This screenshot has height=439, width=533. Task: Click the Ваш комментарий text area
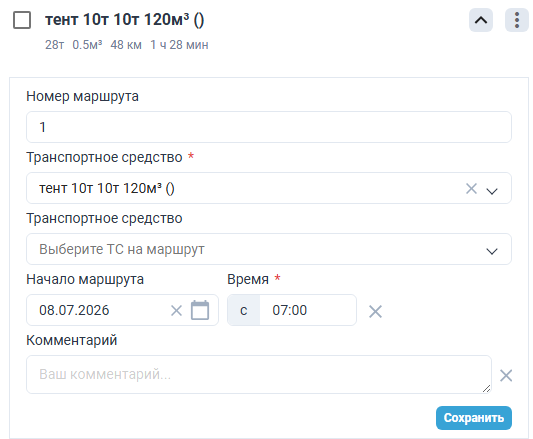pyautogui.click(x=259, y=374)
